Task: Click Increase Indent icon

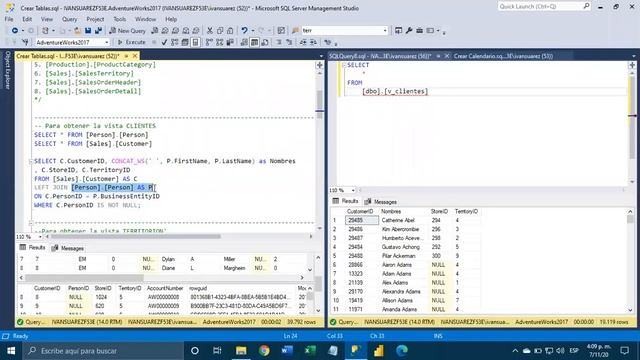Action: 313,42
